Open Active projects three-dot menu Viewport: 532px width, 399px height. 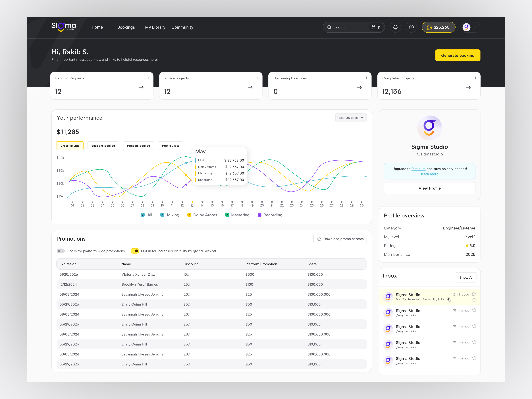click(x=257, y=77)
